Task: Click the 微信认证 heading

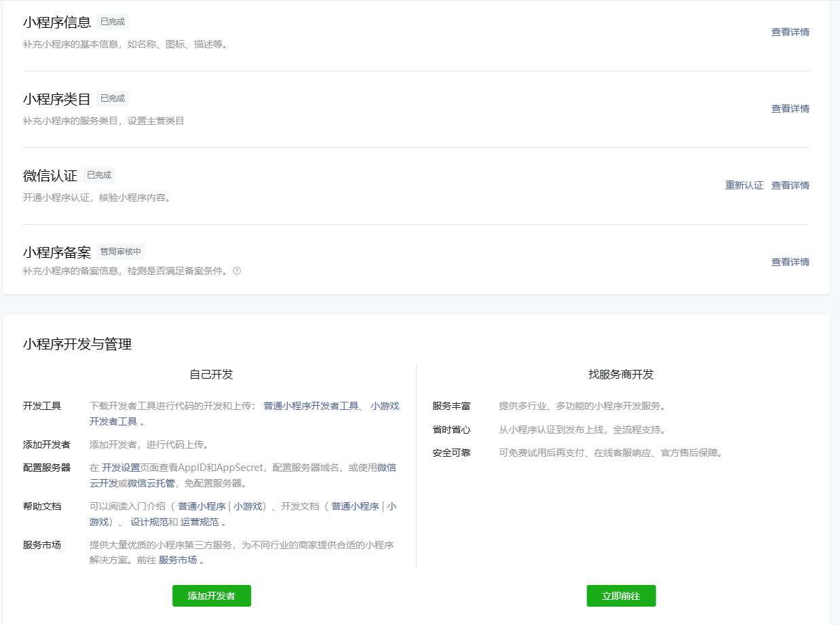Action: 50,176
